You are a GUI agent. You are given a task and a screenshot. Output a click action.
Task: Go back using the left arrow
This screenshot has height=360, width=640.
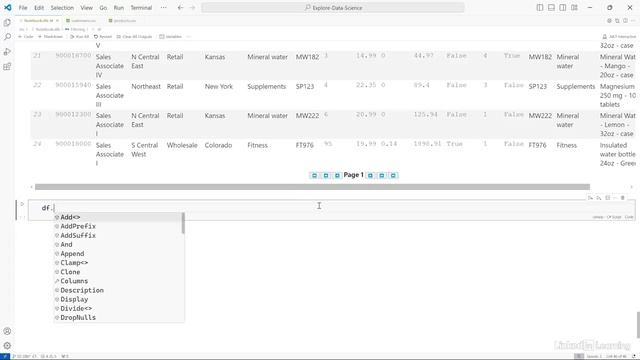tap(180, 8)
